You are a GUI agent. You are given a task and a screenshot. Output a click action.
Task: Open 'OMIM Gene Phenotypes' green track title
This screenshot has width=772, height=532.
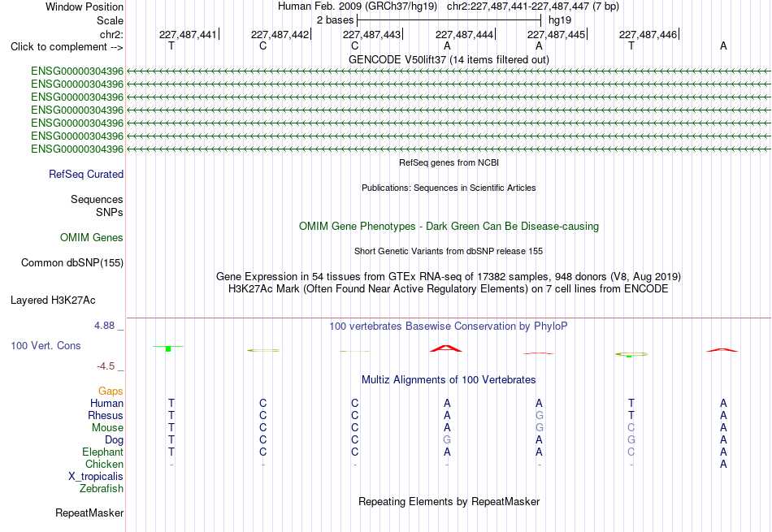click(x=449, y=227)
